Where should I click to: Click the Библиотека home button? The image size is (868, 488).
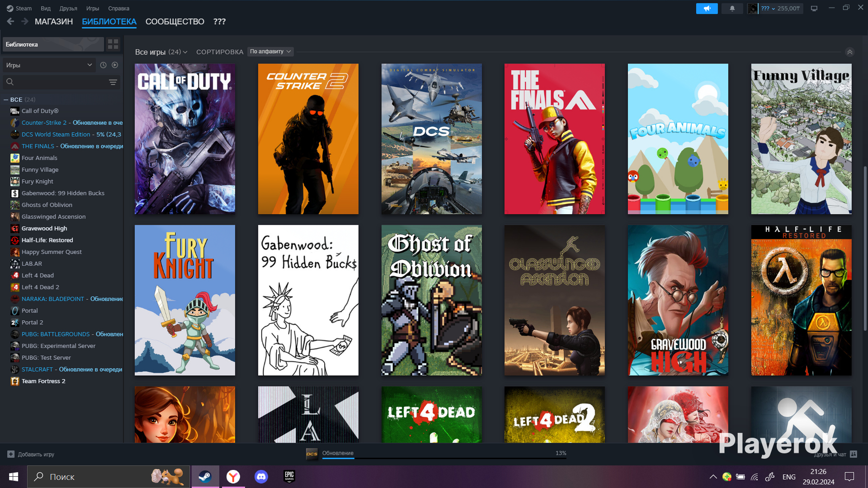pyautogui.click(x=53, y=44)
